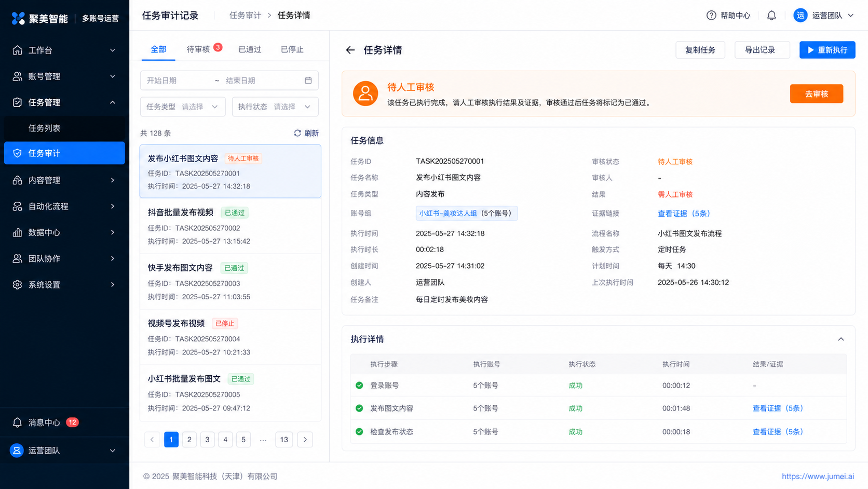The image size is (868, 489).
Task: Click the 数据中心 bar chart icon
Action: (x=17, y=232)
